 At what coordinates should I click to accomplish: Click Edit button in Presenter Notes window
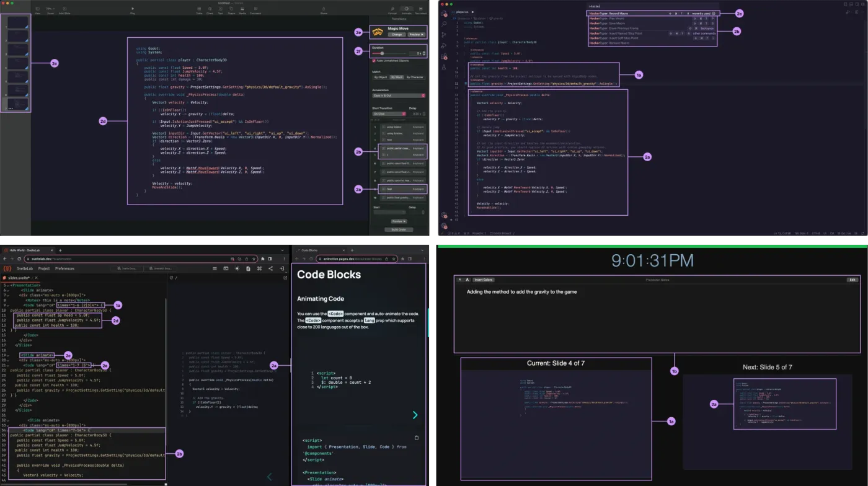point(852,280)
